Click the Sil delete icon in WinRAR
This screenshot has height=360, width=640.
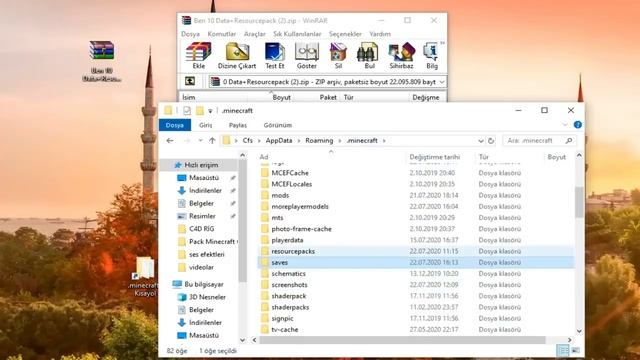click(x=338, y=56)
